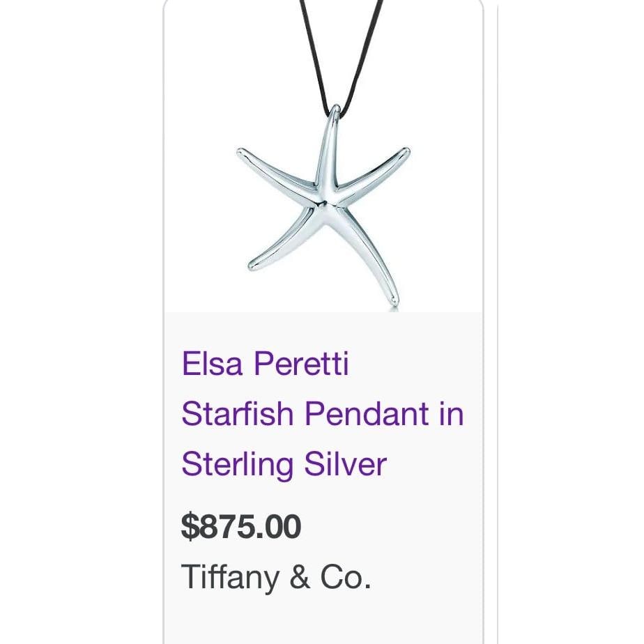Select the $875.00 price
Image resolution: width=644 pixels, height=644 pixels.
click(241, 526)
